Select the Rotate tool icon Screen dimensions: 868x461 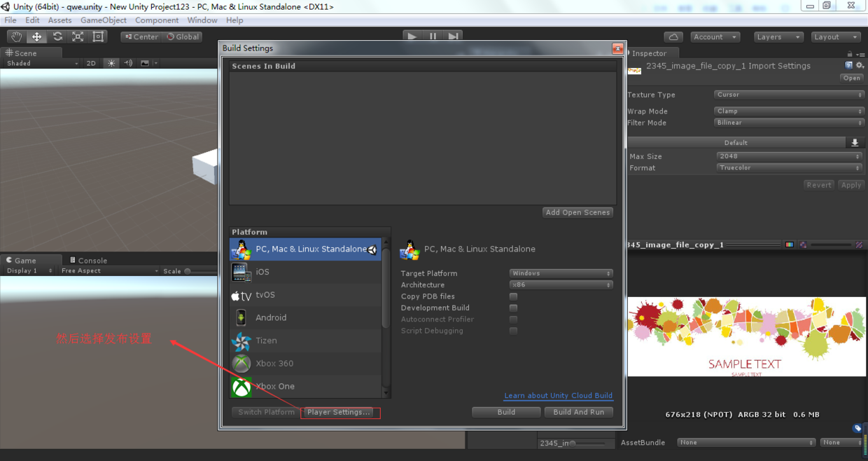tap(57, 37)
